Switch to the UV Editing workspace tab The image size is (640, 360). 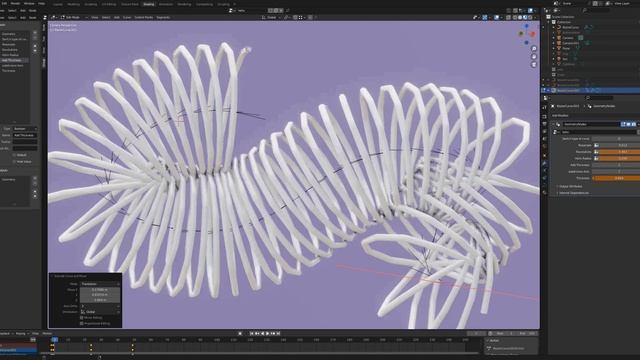pos(109,4)
